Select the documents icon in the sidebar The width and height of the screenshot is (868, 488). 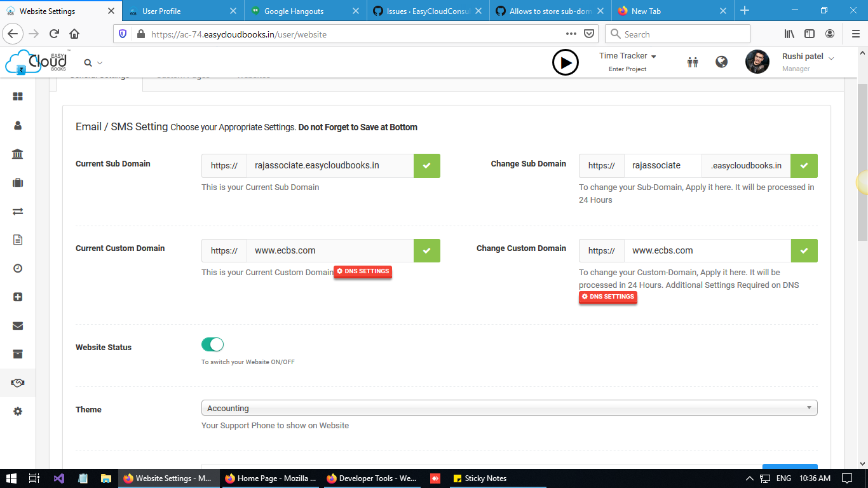pyautogui.click(x=17, y=240)
